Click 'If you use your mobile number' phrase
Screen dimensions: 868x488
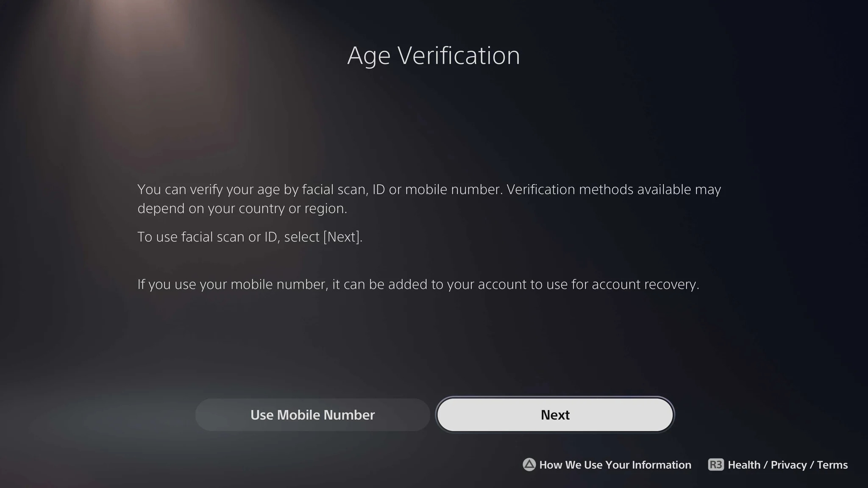click(x=233, y=284)
